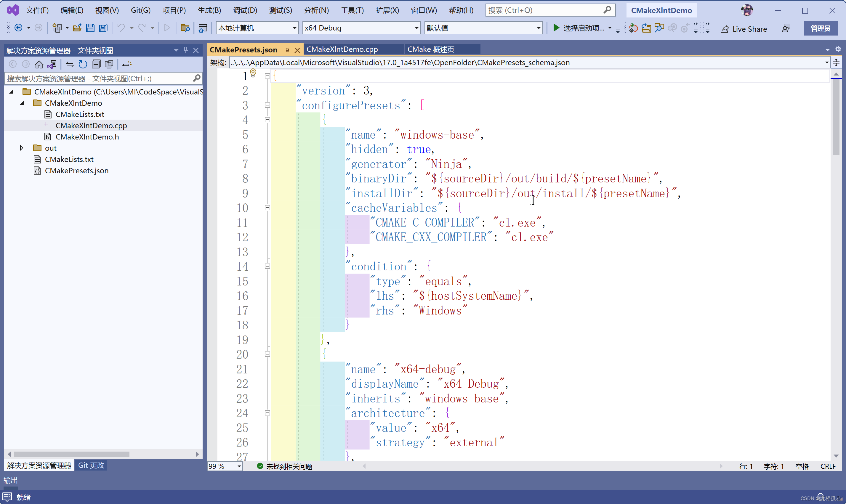The height and width of the screenshot is (504, 846).
Task: Click the undo action icon
Action: [120, 28]
